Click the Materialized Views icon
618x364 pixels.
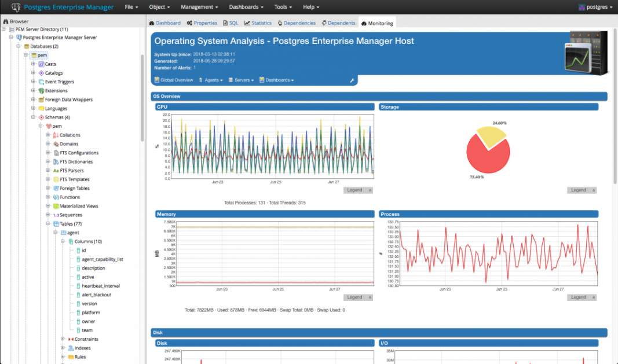(x=56, y=206)
